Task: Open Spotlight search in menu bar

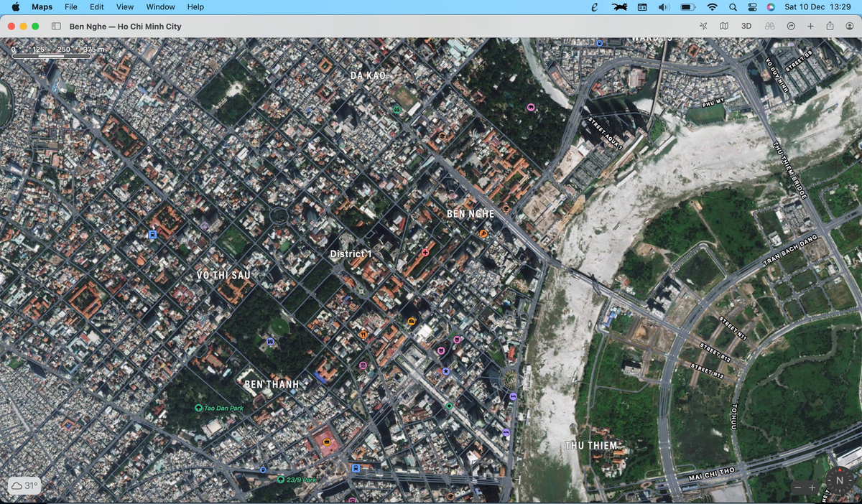Action: tap(733, 6)
